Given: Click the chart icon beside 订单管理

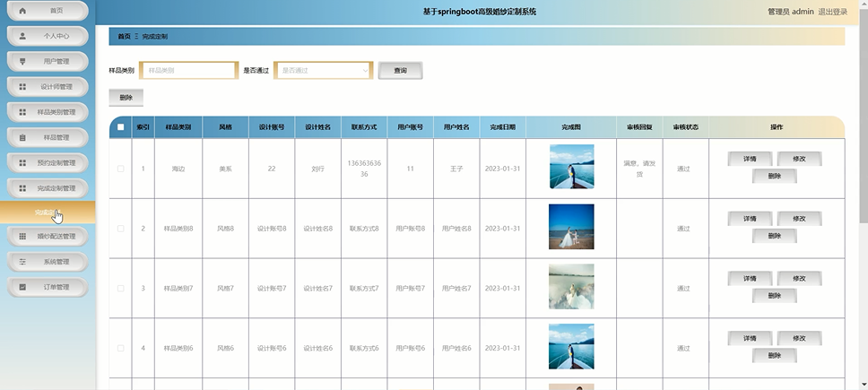Looking at the screenshot, I should pyautogui.click(x=22, y=287).
